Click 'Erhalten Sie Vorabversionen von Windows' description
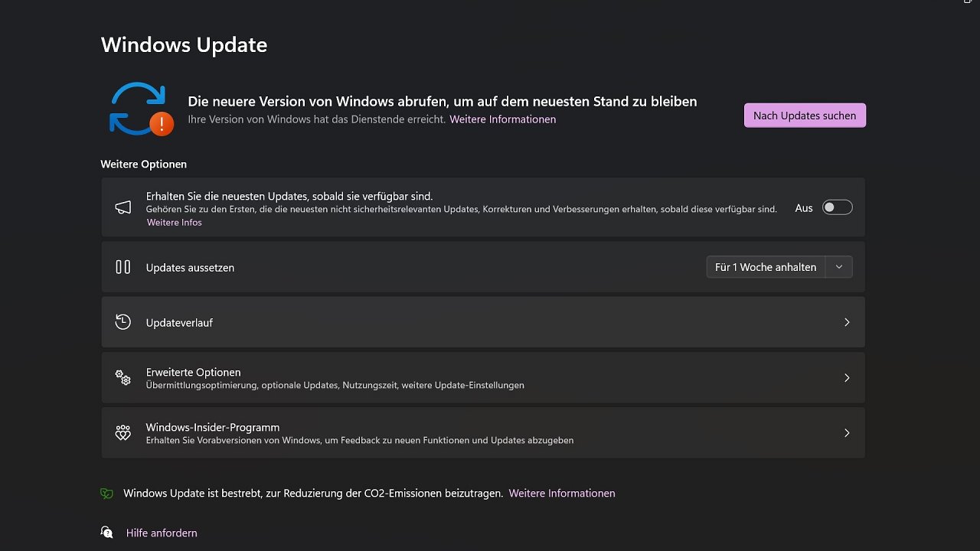The height and width of the screenshot is (551, 980). (x=360, y=440)
